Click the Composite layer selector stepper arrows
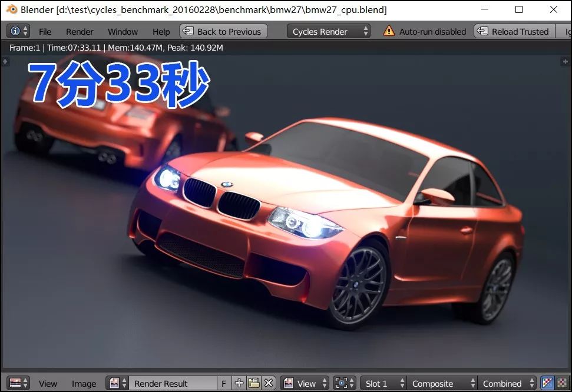572x392 pixels. [x=472, y=383]
